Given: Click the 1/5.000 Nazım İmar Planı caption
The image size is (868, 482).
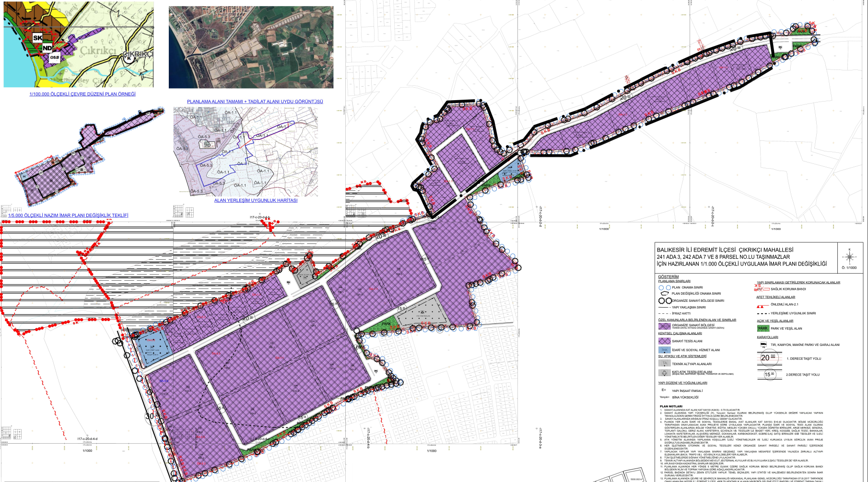Looking at the screenshot, I should click(x=68, y=215).
